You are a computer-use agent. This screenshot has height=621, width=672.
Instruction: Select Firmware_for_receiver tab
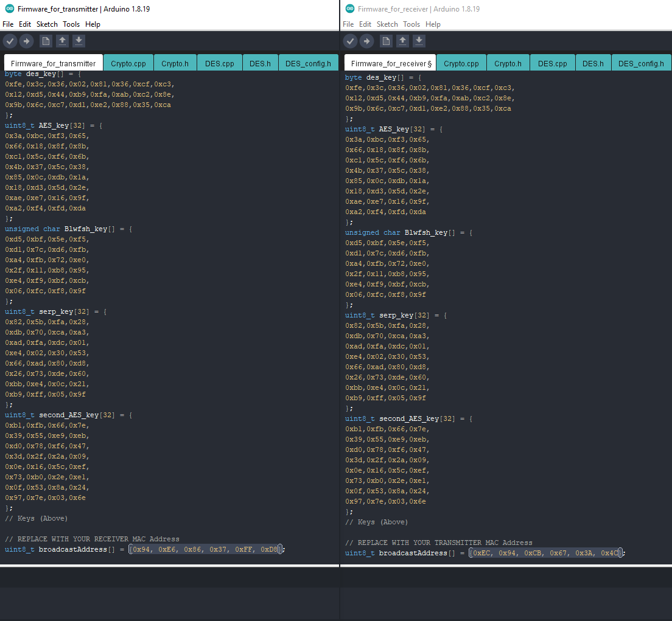tap(390, 63)
